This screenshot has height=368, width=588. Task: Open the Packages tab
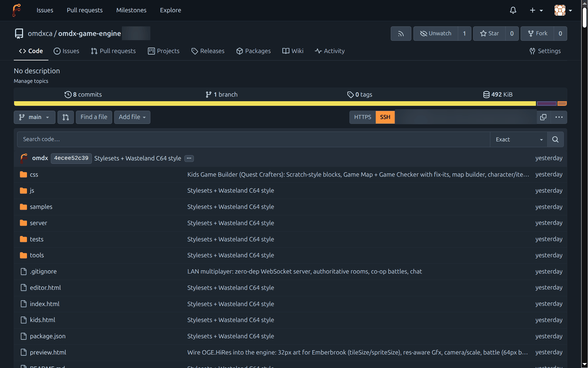[253, 51]
